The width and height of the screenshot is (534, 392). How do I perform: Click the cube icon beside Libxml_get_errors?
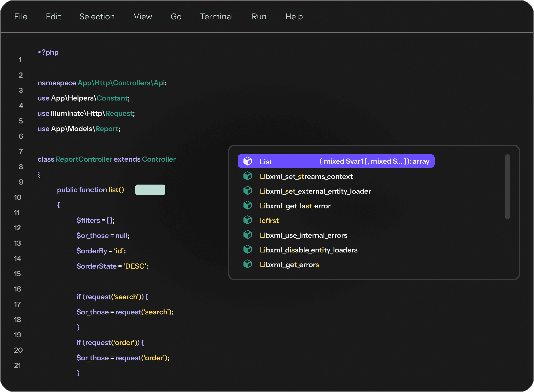click(x=248, y=264)
